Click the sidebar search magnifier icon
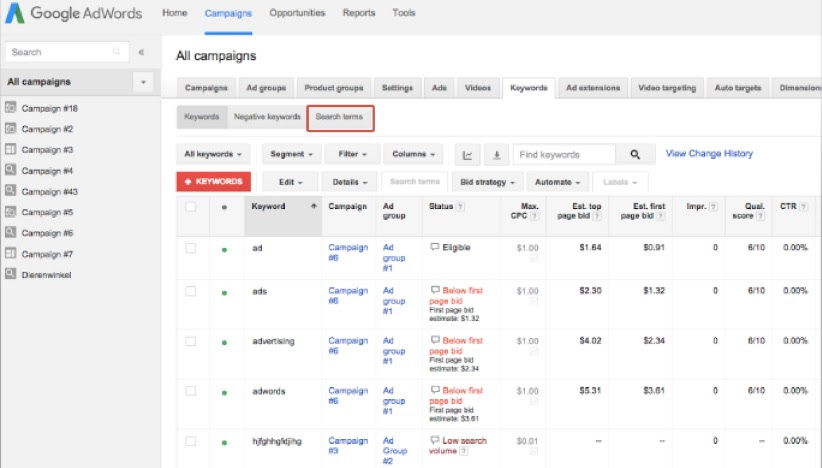 tap(116, 51)
